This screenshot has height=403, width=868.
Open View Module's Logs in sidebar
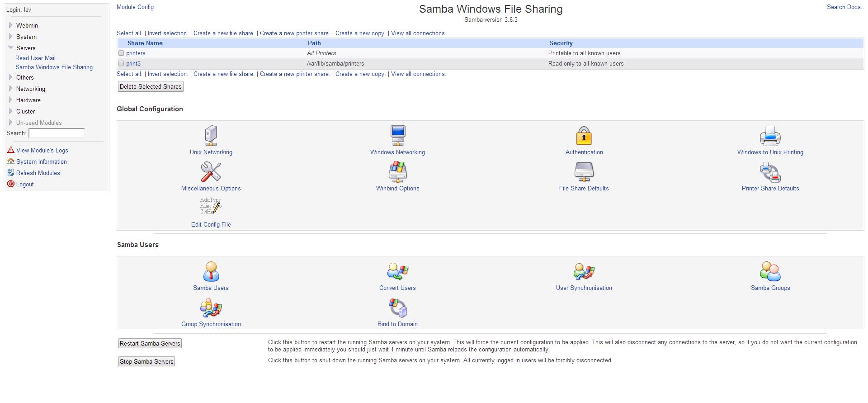[42, 150]
